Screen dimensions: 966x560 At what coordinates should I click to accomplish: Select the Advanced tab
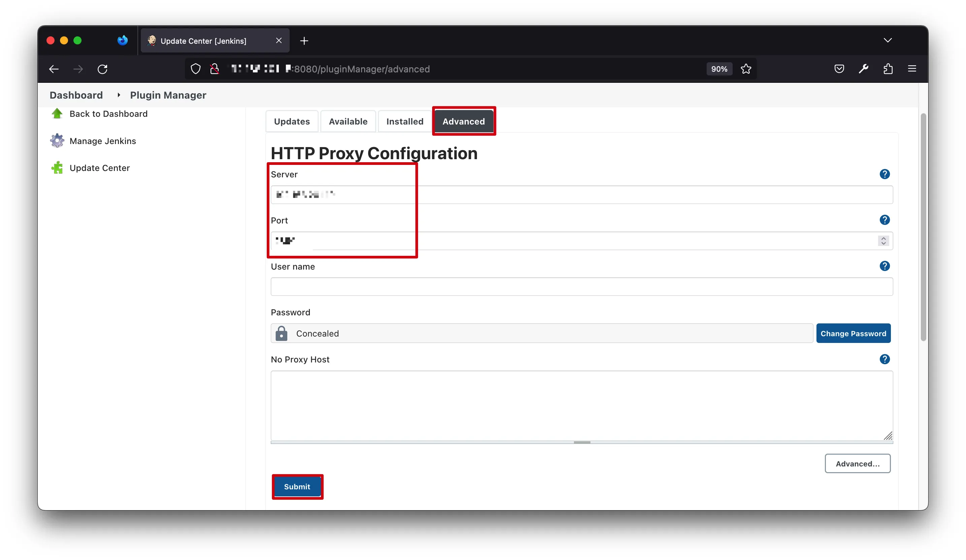coord(463,121)
